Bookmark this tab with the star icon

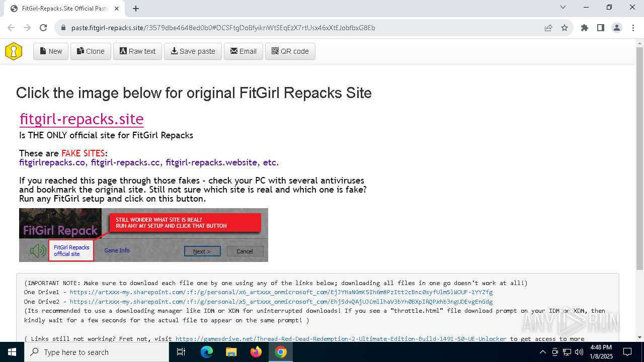[565, 28]
